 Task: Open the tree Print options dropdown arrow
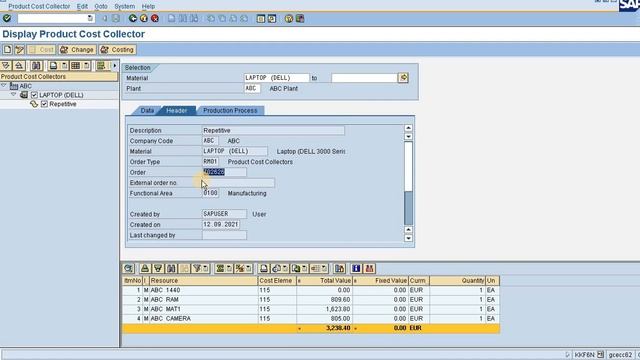pyautogui.click(x=64, y=66)
